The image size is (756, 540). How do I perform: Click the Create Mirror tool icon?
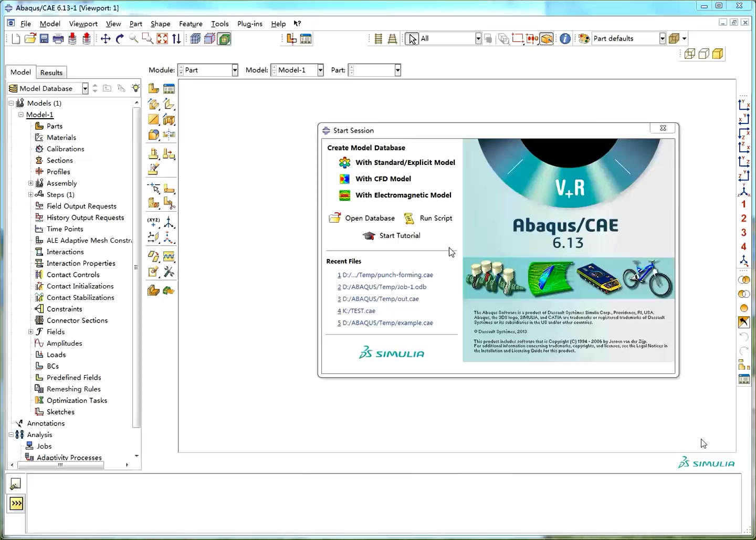[x=169, y=134]
